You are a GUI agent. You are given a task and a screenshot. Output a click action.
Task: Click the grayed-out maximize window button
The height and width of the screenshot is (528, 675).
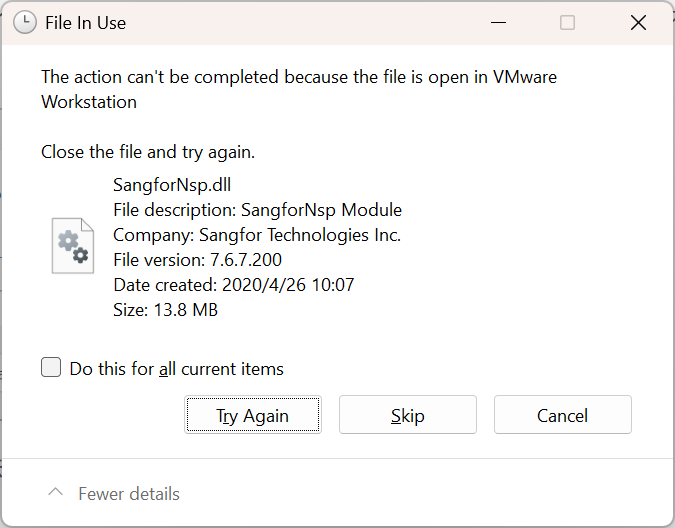point(567,23)
